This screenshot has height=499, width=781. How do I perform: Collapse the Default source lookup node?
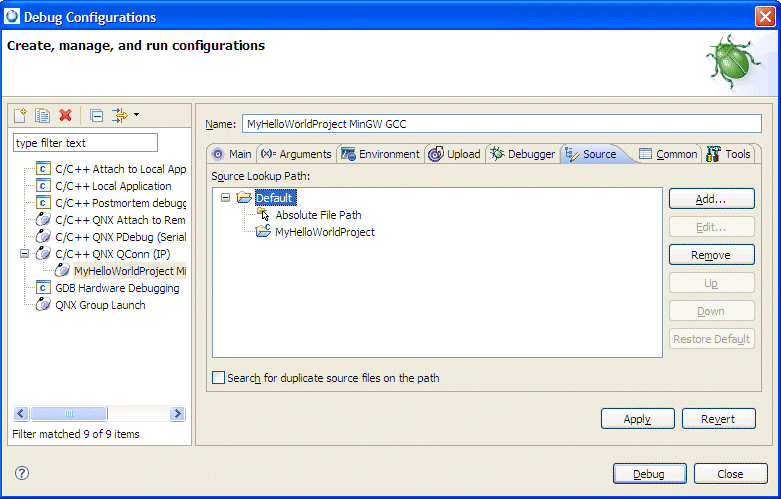pyautogui.click(x=226, y=198)
